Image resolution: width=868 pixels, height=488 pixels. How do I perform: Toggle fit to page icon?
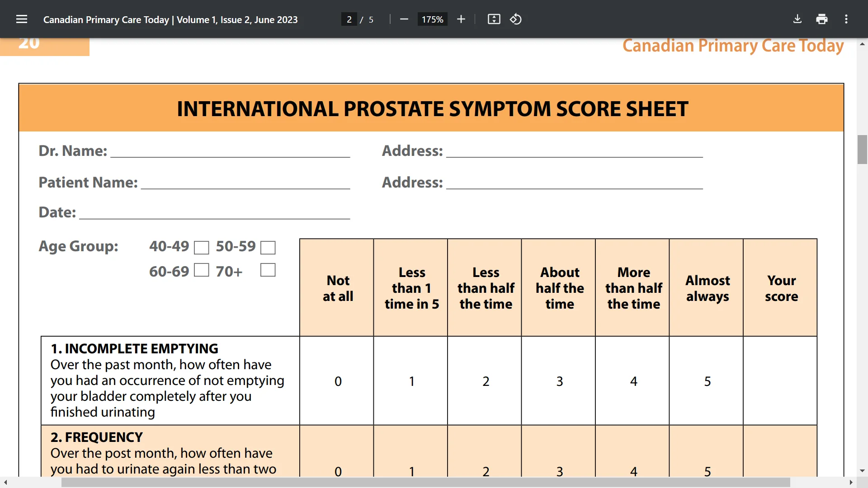tap(494, 19)
